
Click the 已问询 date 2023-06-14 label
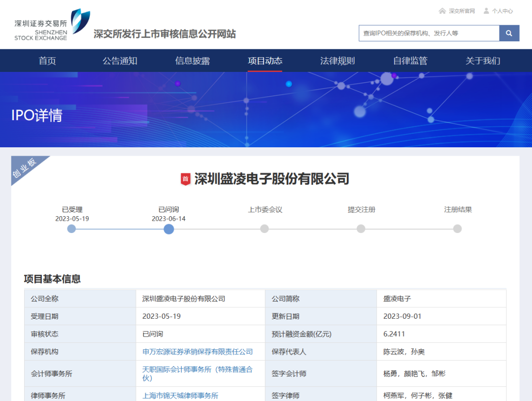[x=168, y=219]
